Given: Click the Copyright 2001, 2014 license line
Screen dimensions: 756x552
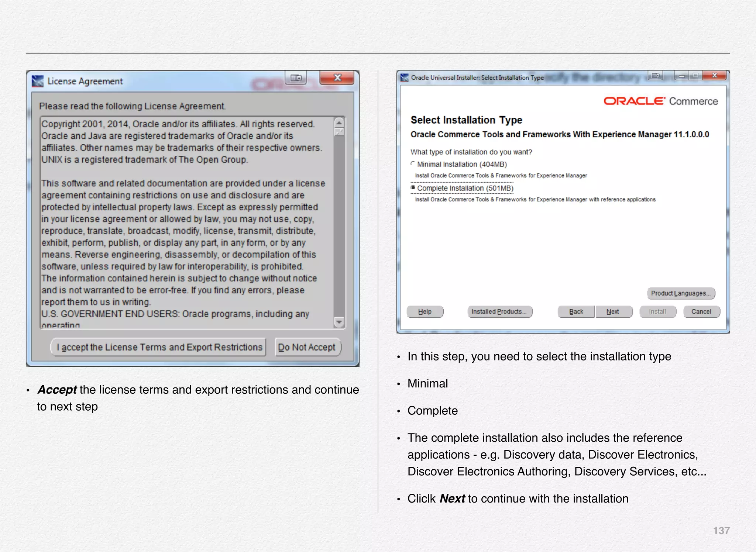Looking at the screenshot, I should [178, 124].
